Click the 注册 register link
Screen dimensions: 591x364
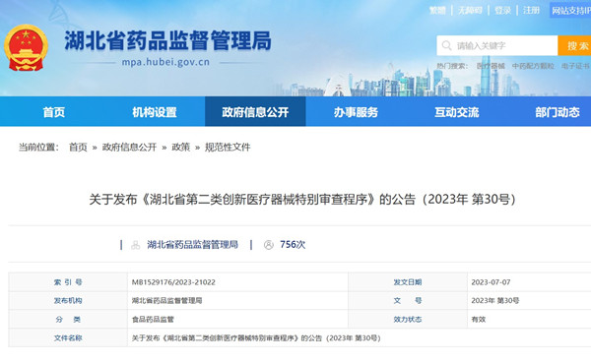click(531, 10)
